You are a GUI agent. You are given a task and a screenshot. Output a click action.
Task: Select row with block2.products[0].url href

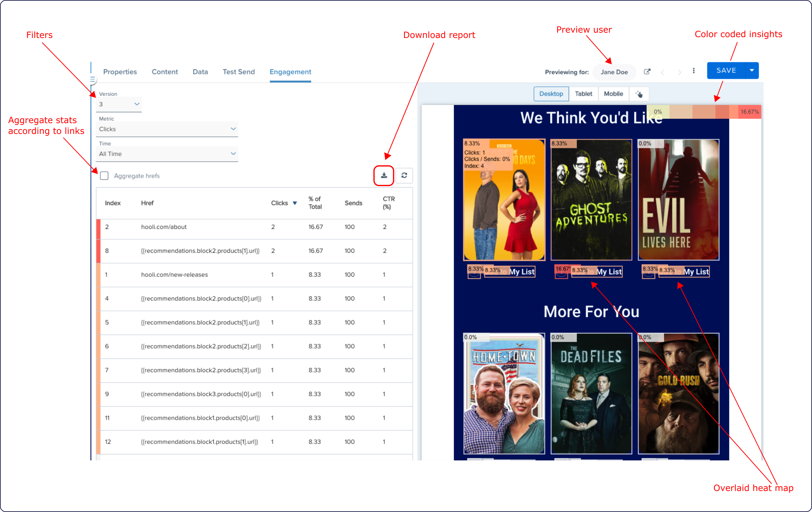click(x=254, y=299)
